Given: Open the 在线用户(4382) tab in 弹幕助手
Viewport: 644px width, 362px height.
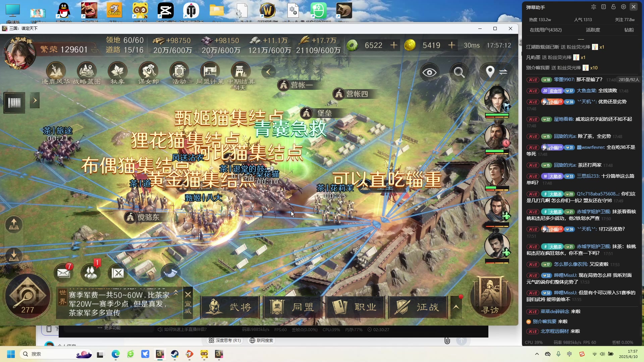Looking at the screenshot, I should [x=546, y=30].
